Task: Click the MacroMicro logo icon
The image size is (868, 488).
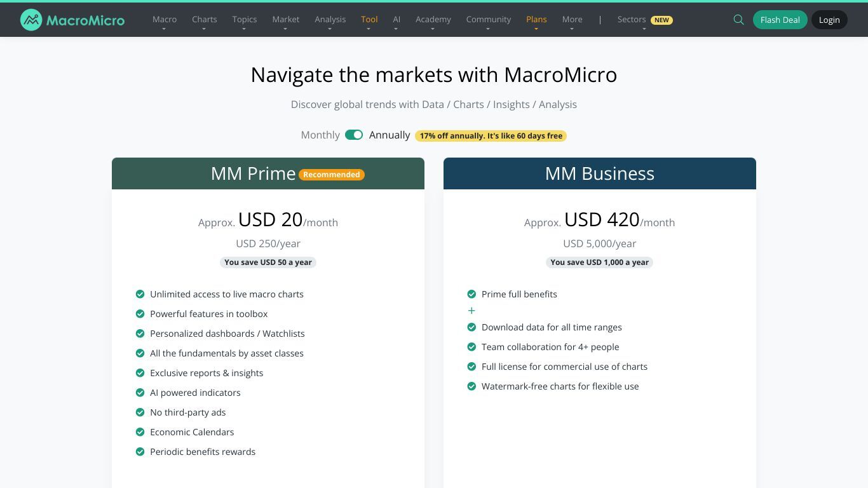Action: pyautogui.click(x=31, y=20)
